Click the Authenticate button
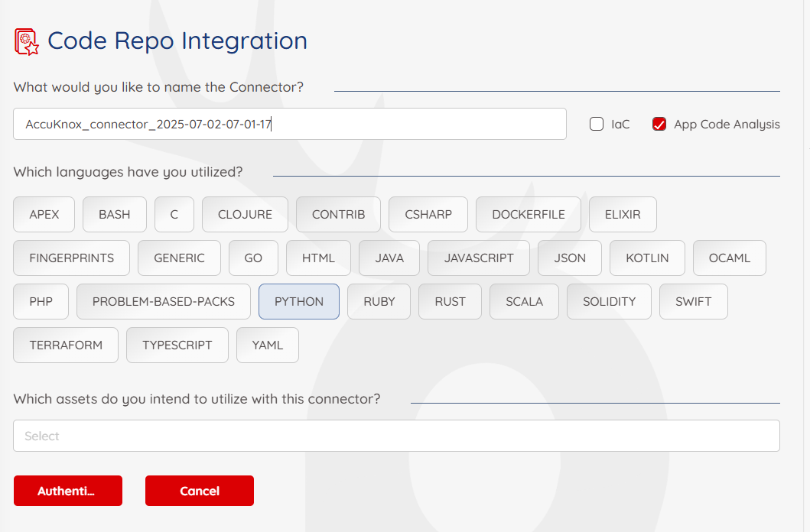The image size is (810, 532). tap(68, 491)
